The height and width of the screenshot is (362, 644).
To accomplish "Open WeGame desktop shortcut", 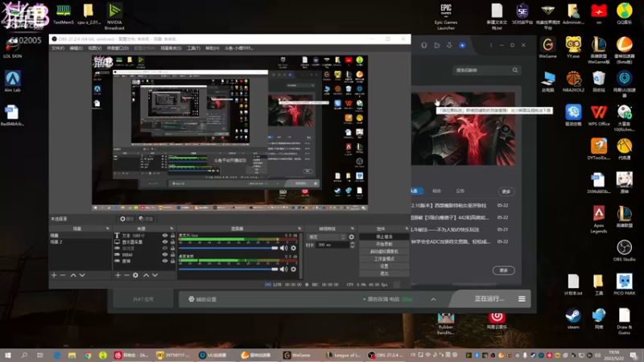I will coord(548,47).
